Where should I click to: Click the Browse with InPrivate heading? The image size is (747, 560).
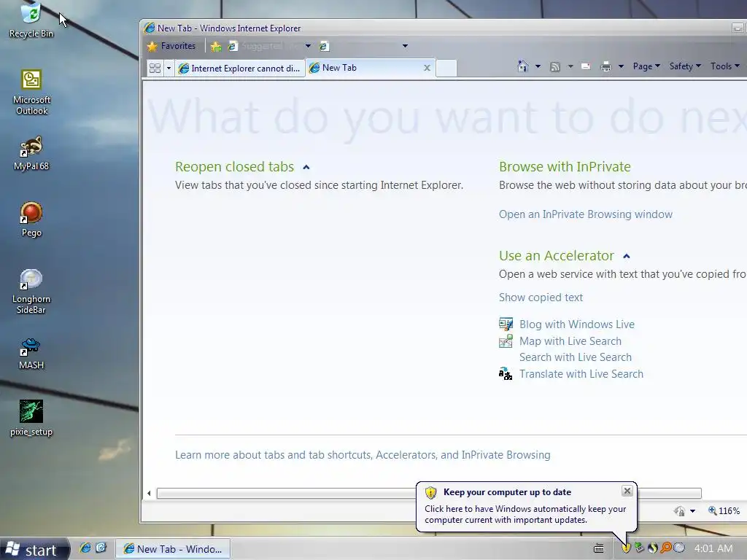coord(565,167)
